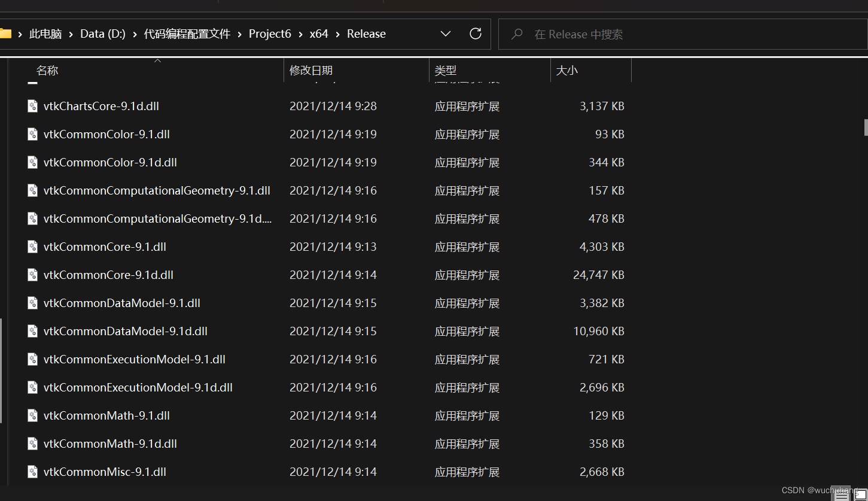Navigate to 此电脑 via breadcrumb
Image resolution: width=868 pixels, height=501 pixels.
(45, 34)
